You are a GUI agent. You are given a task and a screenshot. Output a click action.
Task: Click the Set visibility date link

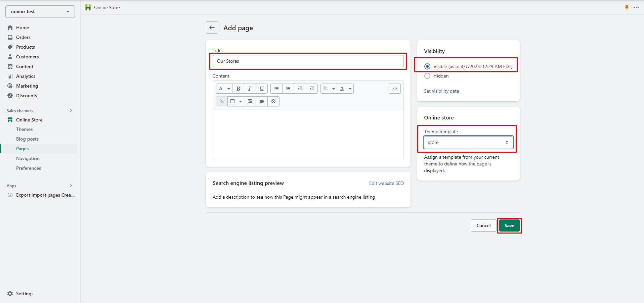[441, 91]
